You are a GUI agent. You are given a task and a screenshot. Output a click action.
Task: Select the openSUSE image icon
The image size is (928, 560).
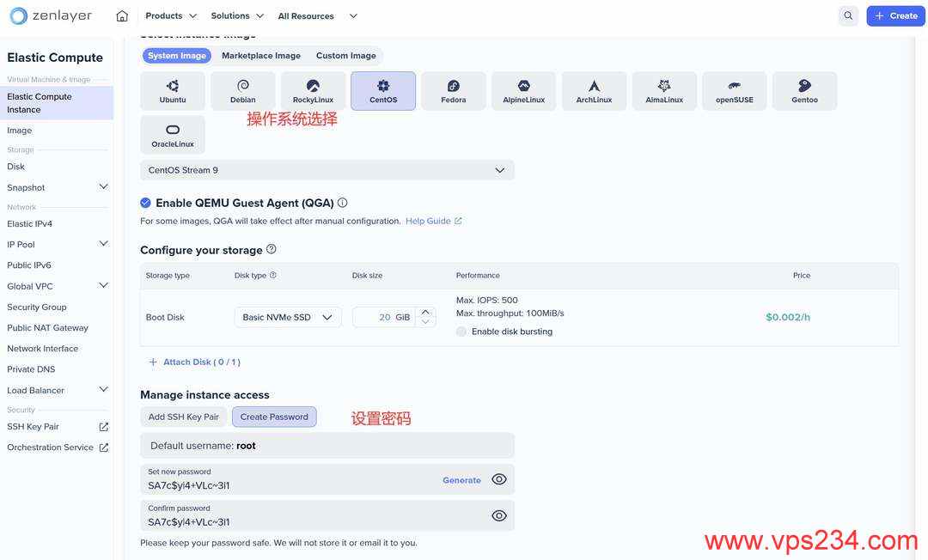734,90
